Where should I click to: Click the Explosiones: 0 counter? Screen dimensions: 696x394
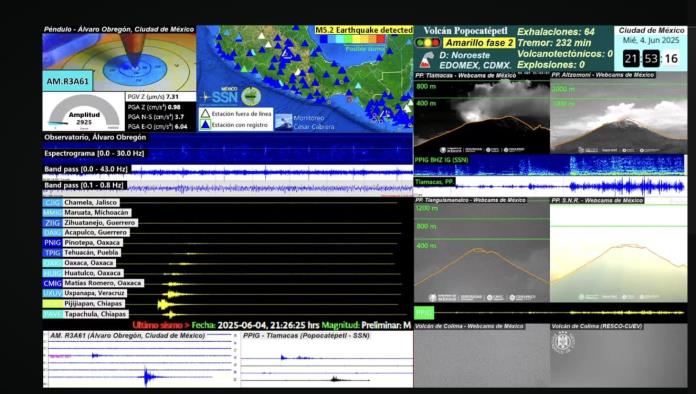click(551, 65)
